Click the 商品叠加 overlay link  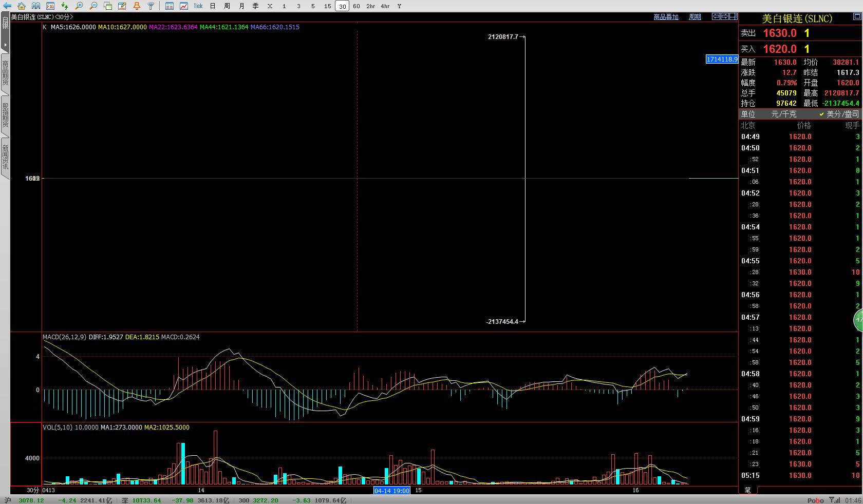666,17
